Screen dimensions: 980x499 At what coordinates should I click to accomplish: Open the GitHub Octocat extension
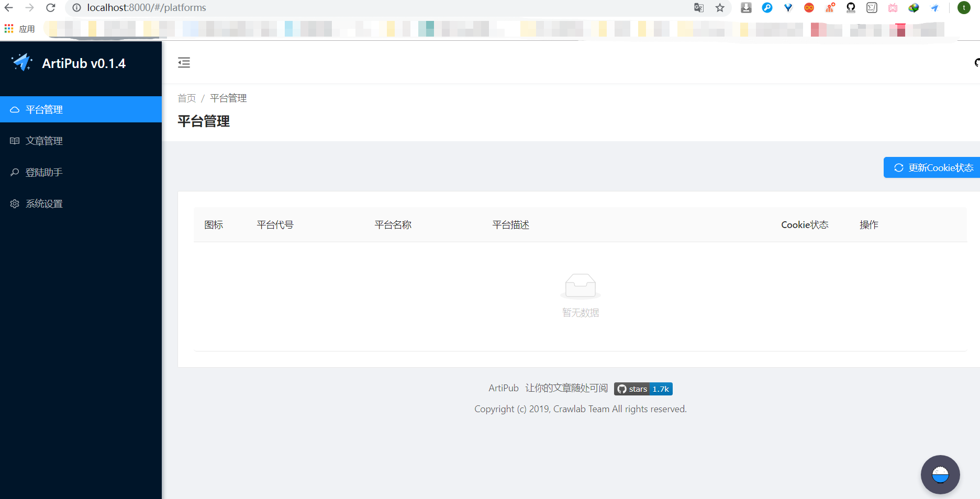click(x=851, y=8)
